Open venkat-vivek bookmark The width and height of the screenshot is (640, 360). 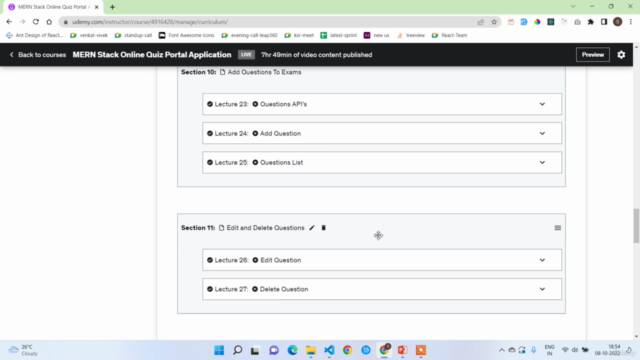coord(89,36)
